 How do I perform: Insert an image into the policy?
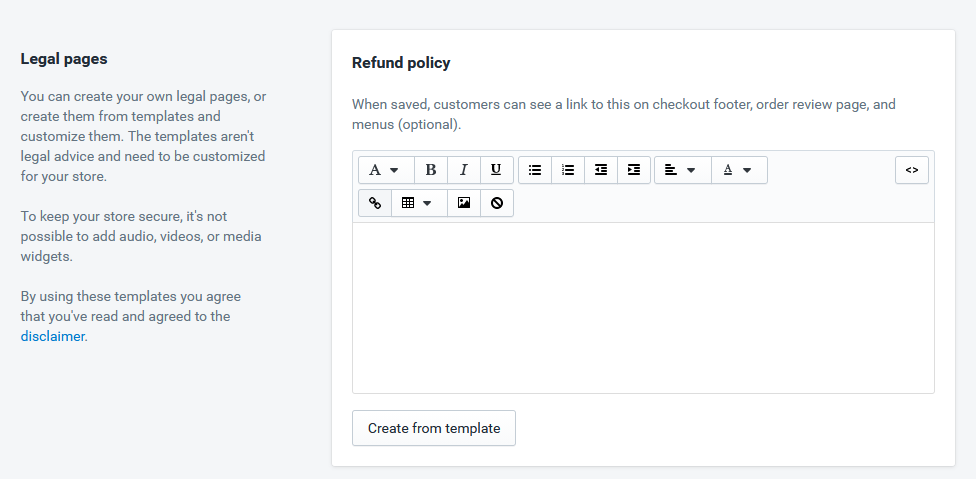click(x=464, y=203)
